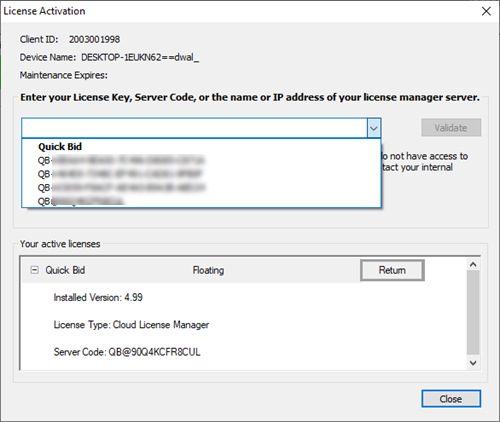Click inside the license key input field
500x422 pixels.
pos(195,128)
